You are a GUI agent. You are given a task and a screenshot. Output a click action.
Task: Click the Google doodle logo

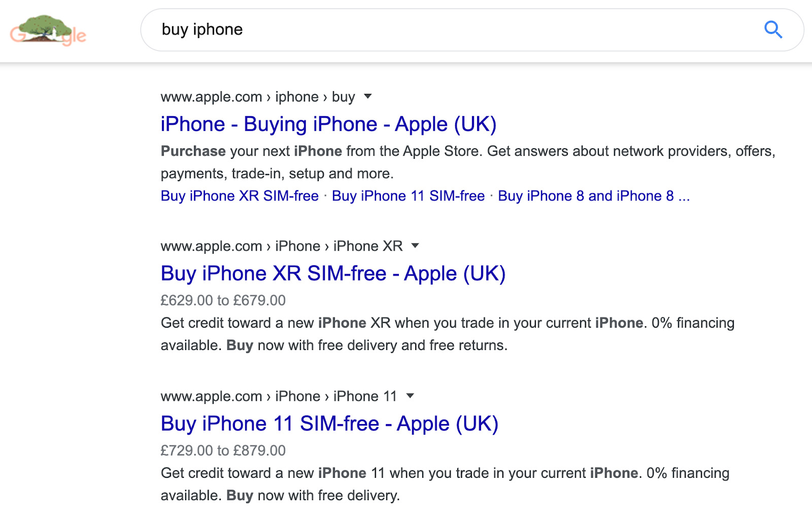(48, 30)
